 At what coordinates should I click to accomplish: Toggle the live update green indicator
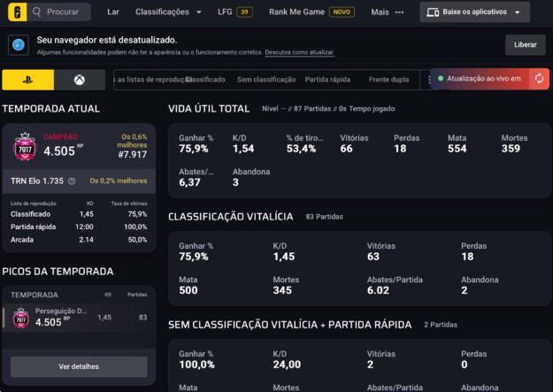(441, 79)
